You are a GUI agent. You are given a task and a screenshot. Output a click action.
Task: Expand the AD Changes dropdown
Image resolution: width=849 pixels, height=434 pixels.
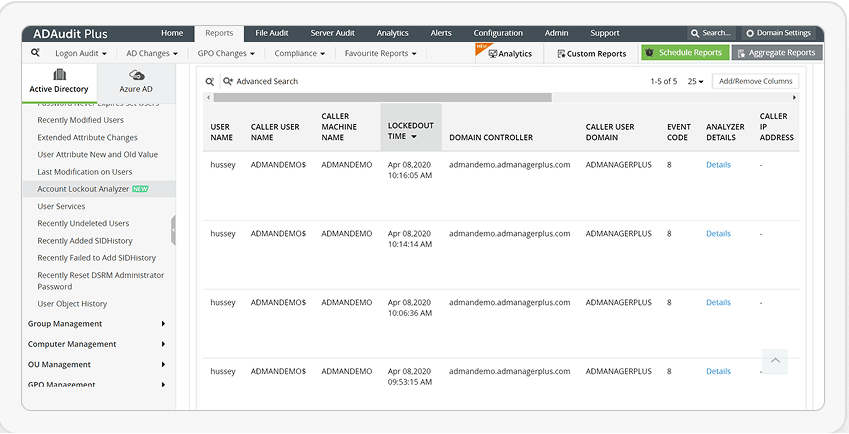(x=152, y=54)
